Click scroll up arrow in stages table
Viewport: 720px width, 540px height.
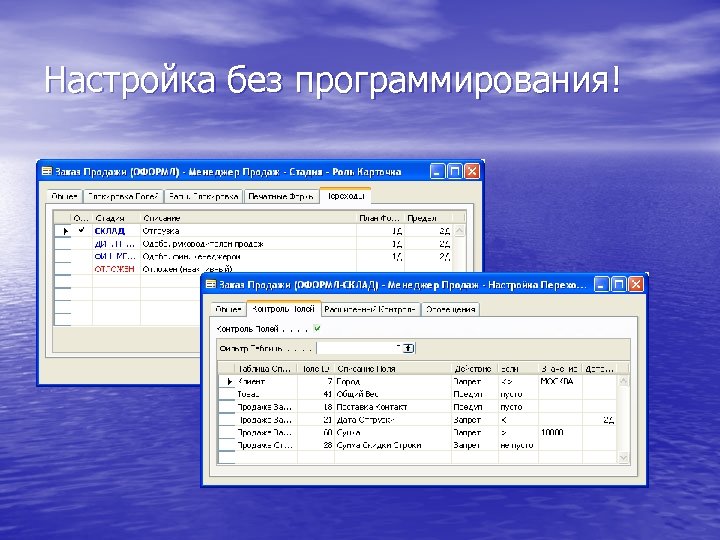(459, 231)
